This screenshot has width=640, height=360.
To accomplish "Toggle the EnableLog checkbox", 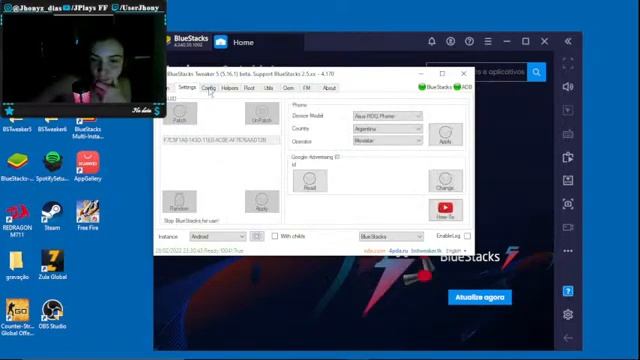I will pos(467,236).
